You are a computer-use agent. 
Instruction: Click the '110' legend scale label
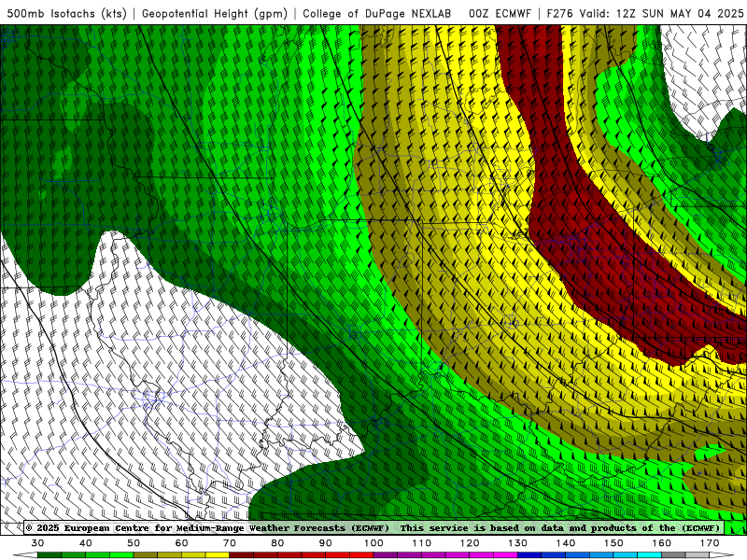422,543
